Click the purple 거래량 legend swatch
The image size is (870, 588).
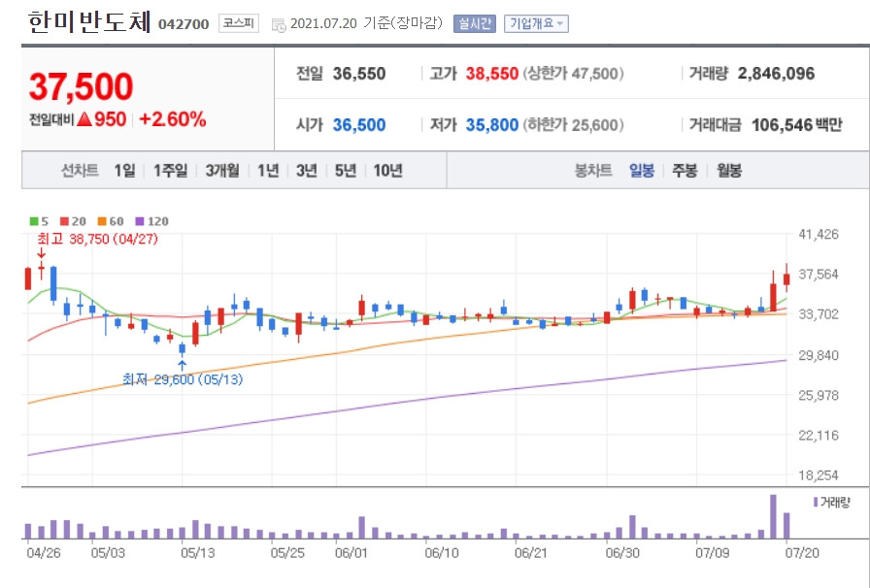[x=815, y=502]
